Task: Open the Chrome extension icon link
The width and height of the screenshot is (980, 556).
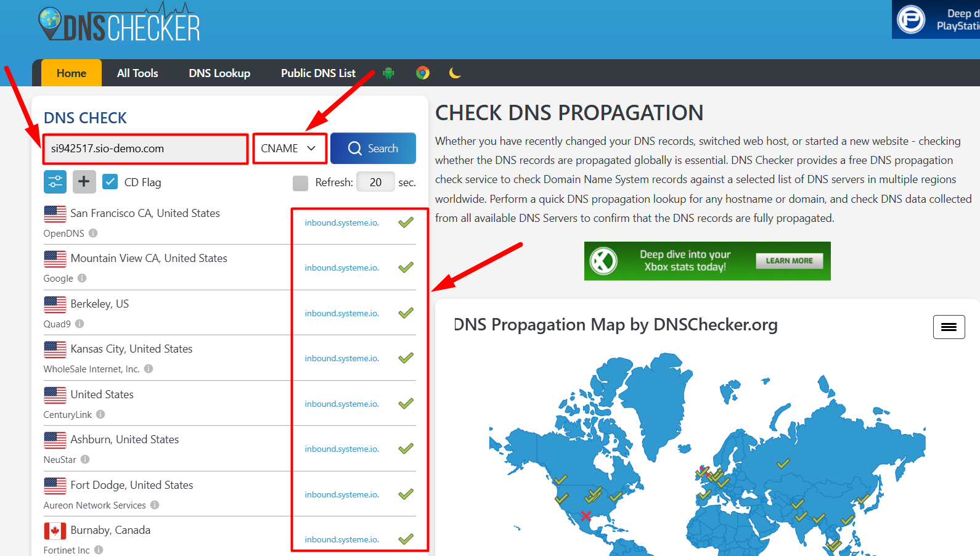Action: tap(423, 73)
